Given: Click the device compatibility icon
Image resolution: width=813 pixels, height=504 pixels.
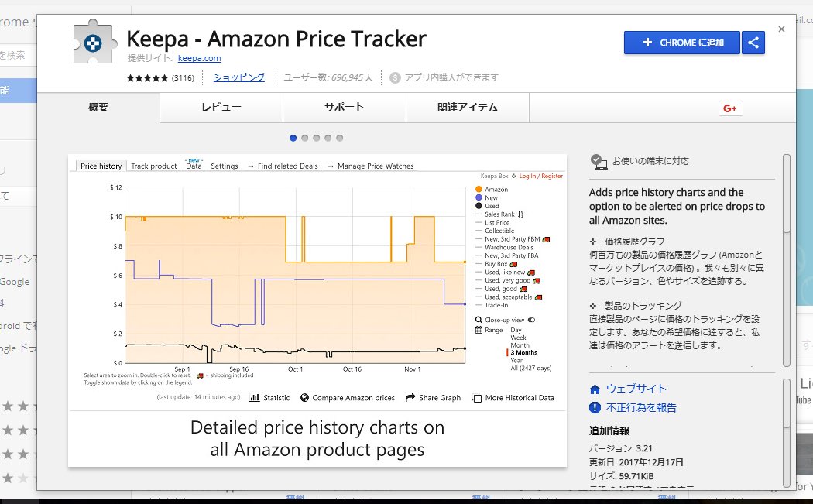Looking at the screenshot, I should (x=599, y=161).
